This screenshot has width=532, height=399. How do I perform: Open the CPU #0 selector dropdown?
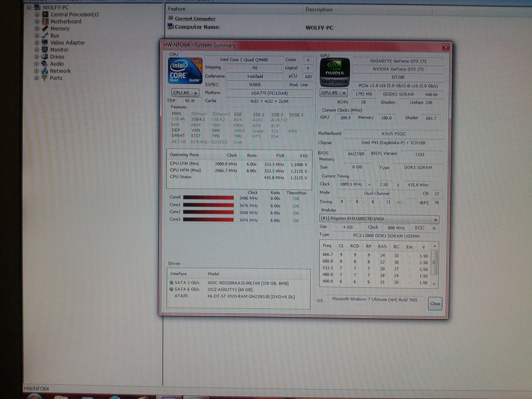tap(185, 93)
